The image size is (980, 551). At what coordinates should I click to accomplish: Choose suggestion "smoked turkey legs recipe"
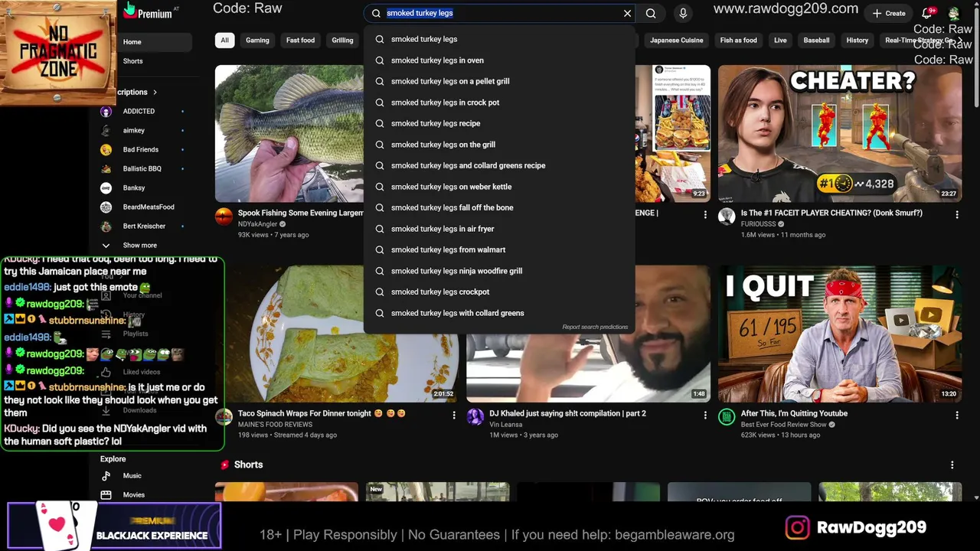[499, 123]
